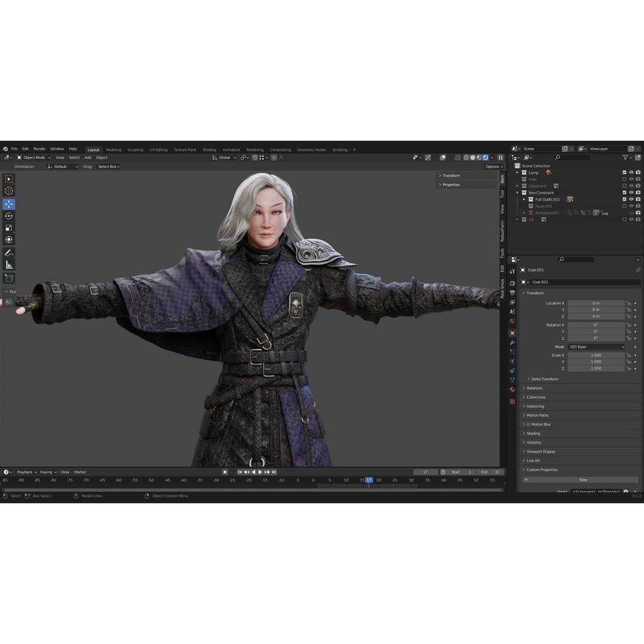644x644 pixels.
Task: Disable Full Outfit.001 render camera icon
Action: 638,200
